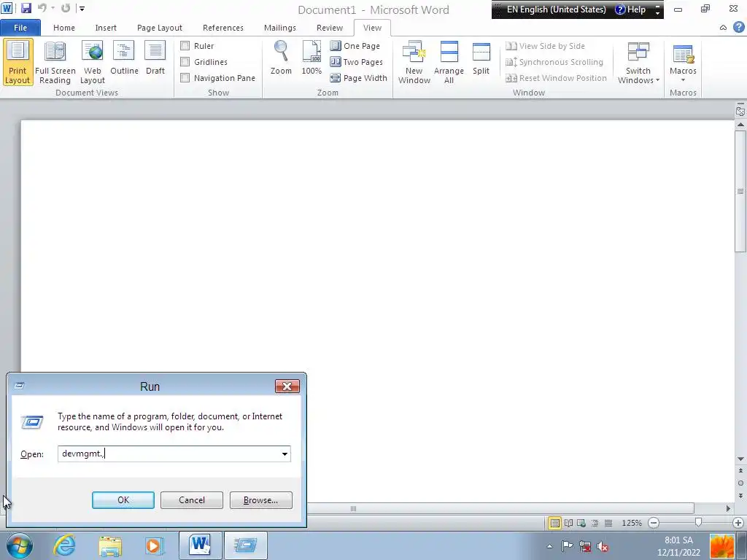Click Browse in Run dialog
Screen dimensions: 747x560
click(260, 500)
